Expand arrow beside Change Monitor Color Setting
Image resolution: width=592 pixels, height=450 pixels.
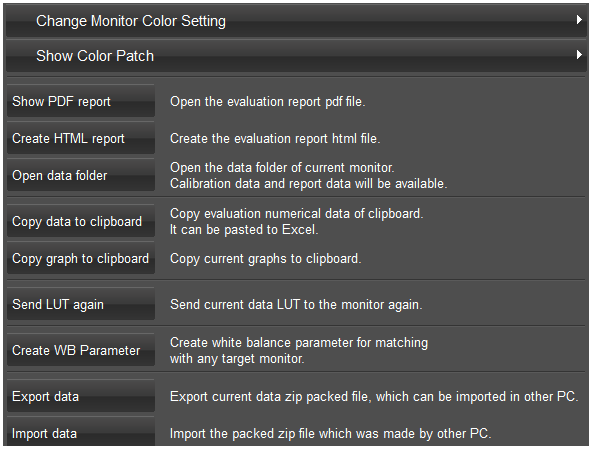tap(579, 20)
